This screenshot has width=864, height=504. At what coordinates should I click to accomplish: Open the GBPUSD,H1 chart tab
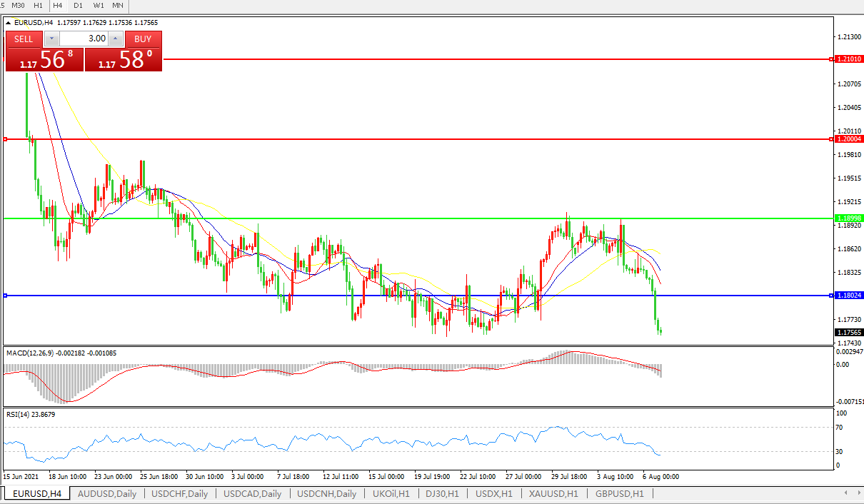click(x=619, y=493)
